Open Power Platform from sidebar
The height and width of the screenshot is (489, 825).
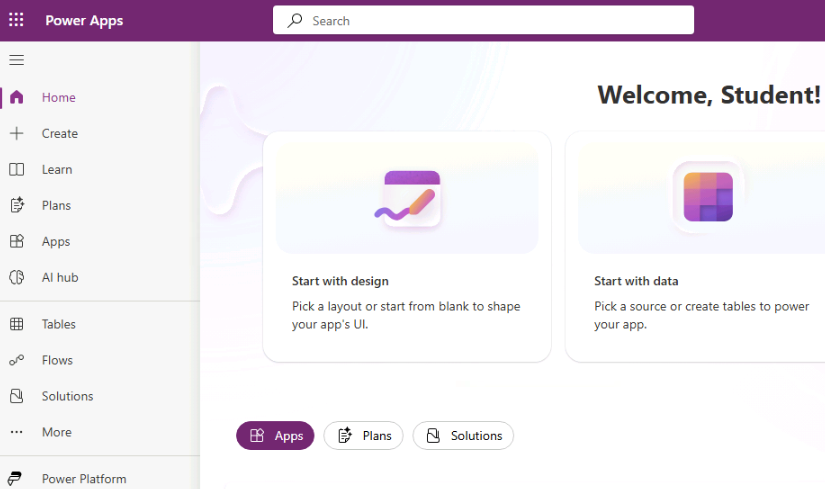(100, 478)
